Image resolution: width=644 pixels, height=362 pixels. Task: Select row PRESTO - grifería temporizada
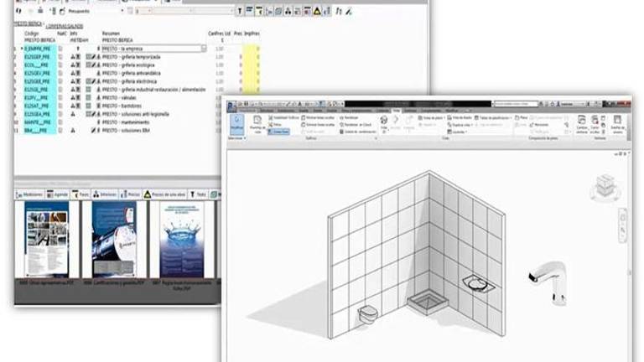coord(131,57)
